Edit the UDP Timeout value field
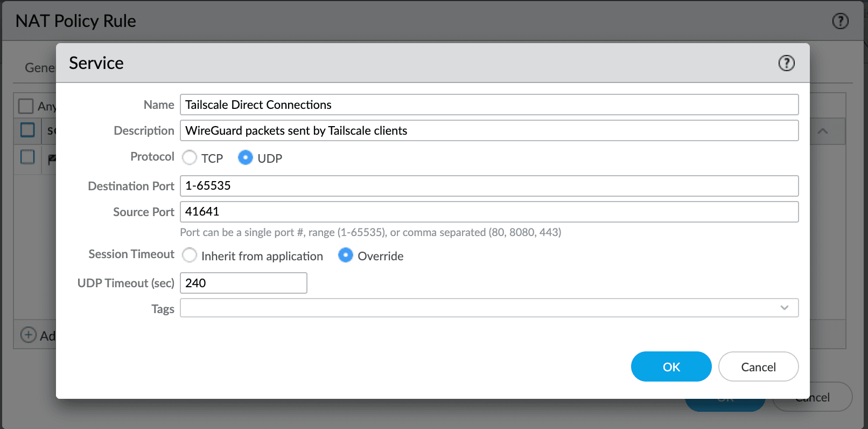Viewport: 868px width, 429px height. tap(243, 283)
